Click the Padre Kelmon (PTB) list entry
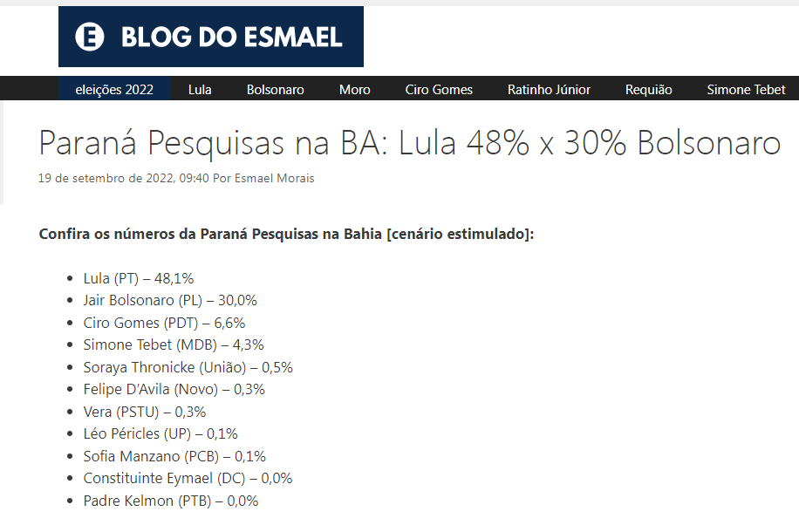This screenshot has width=799, height=532. [x=170, y=501]
